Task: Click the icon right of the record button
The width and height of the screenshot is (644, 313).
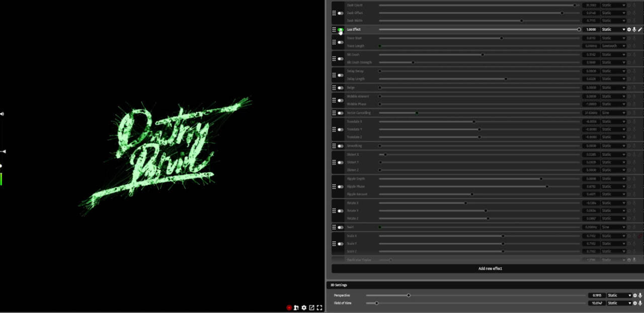Action: tap(296, 307)
